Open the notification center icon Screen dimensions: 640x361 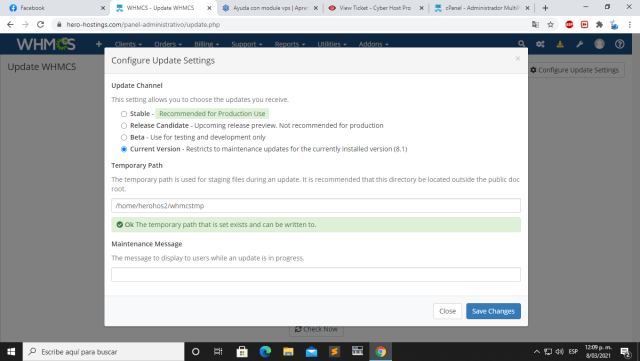tap(625, 352)
